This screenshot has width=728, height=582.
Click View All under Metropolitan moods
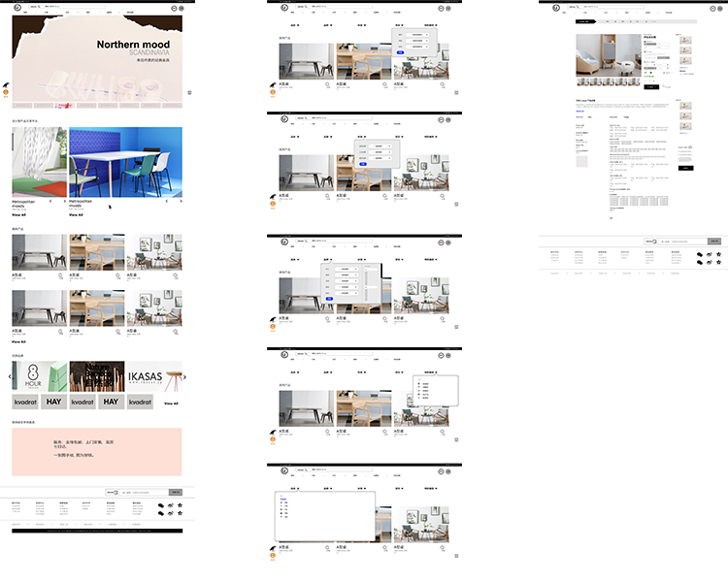[18, 214]
